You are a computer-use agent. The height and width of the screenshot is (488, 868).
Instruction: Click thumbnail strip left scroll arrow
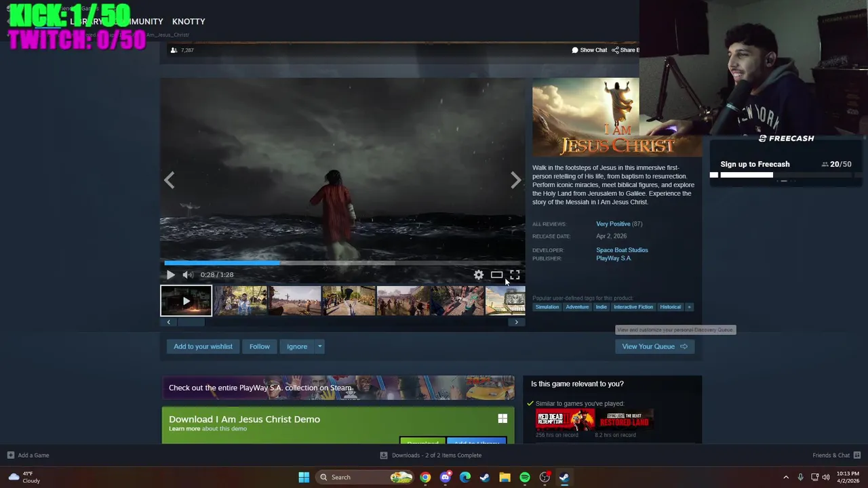[x=169, y=323]
